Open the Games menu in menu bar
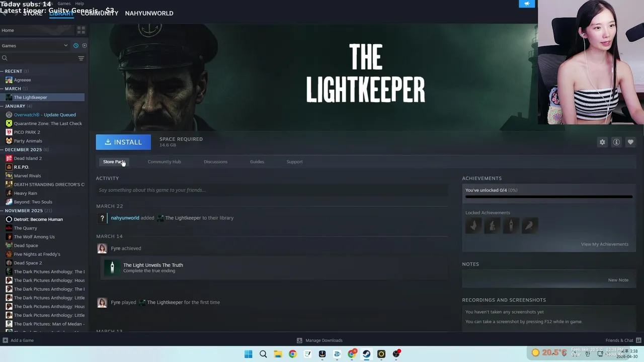 click(64, 4)
